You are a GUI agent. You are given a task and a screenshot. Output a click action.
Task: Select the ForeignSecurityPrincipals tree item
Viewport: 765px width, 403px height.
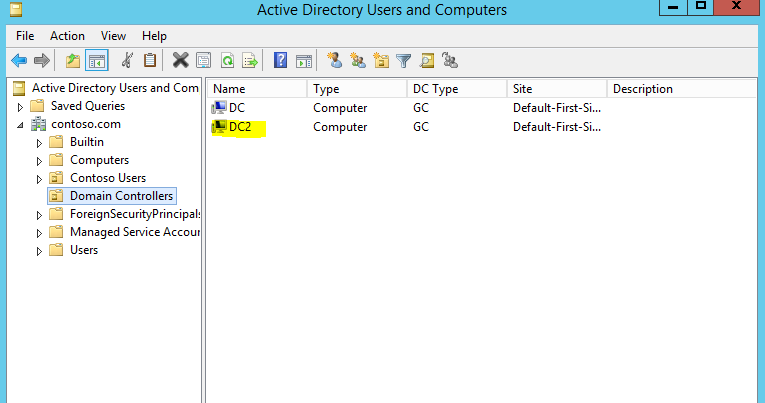click(135, 214)
